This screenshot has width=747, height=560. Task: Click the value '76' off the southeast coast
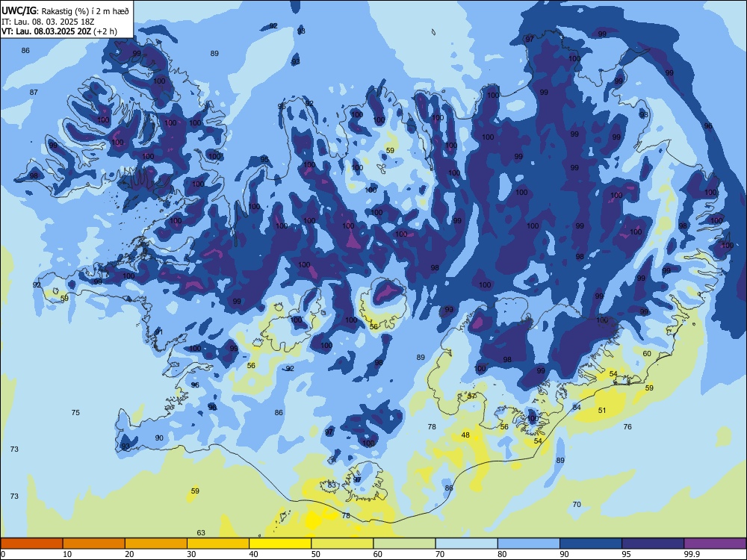point(628,426)
